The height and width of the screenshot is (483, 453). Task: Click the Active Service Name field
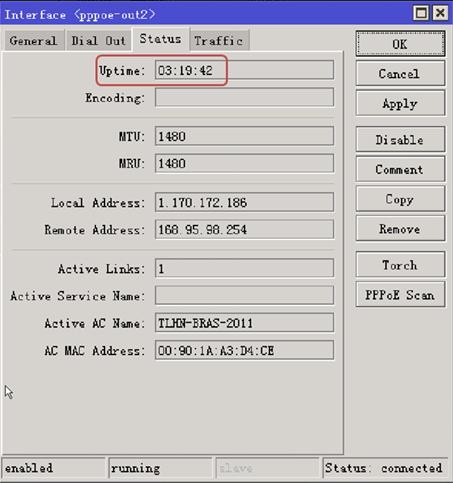pos(244,295)
